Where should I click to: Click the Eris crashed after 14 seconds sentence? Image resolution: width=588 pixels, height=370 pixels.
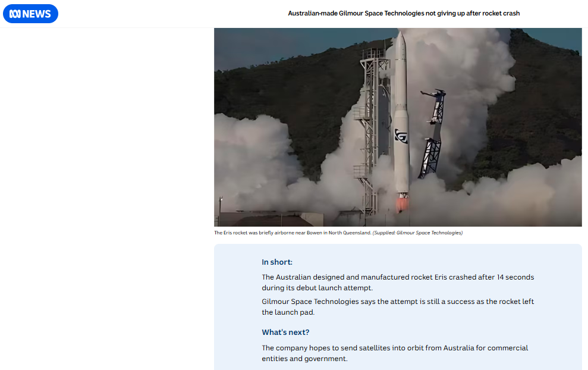[398, 282]
